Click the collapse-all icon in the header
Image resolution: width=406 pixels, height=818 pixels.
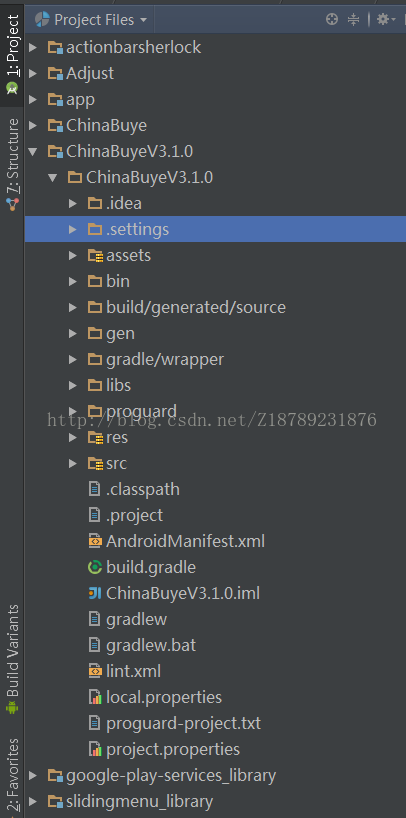coord(354,20)
